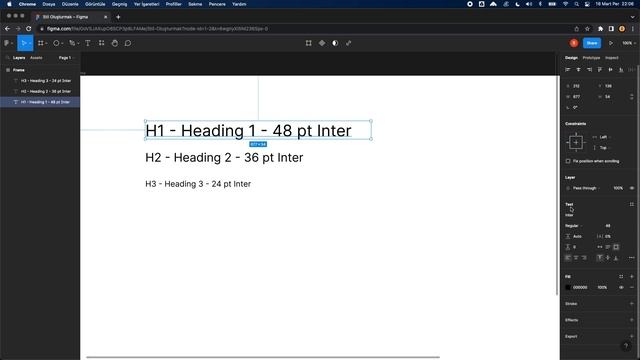Screen dimensions: 640x360
Task: Switch to the Prototype tab
Action: click(591, 58)
